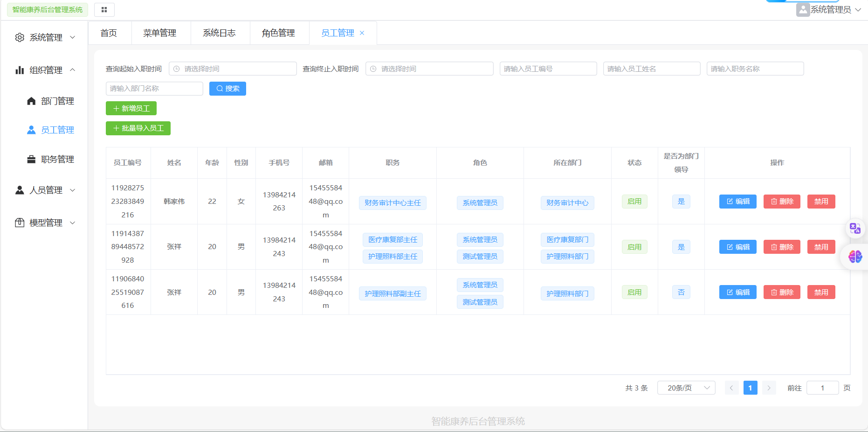Click the 模型管理 box icon
The width and height of the screenshot is (868, 432).
[x=20, y=223]
